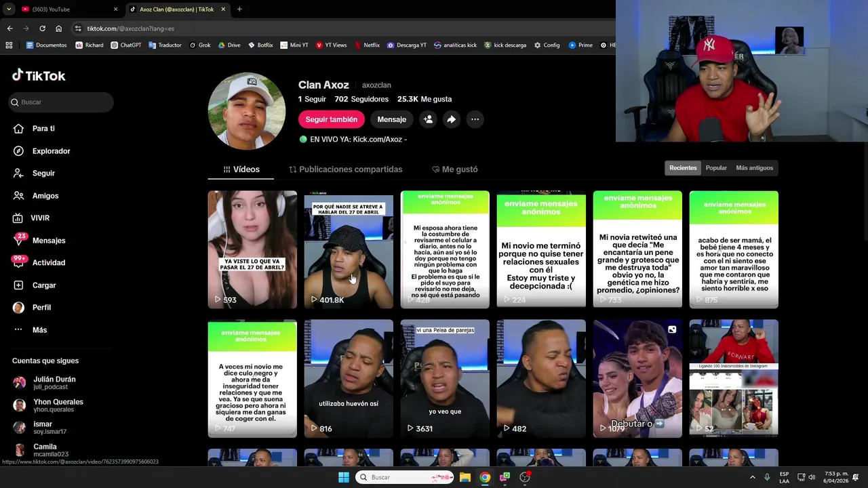This screenshot has height=488, width=868.
Task: Open the three-dot profile options menu
Action: click(475, 119)
